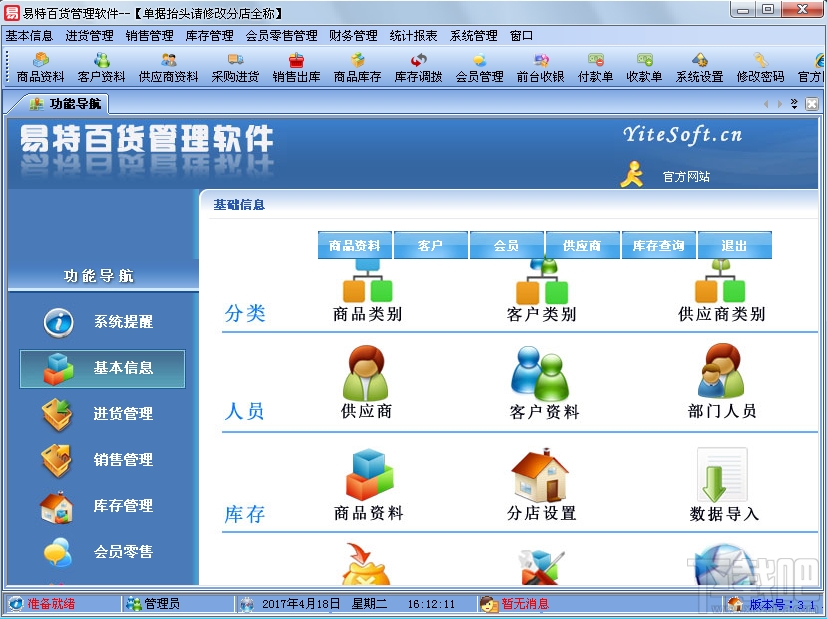
Task: Close the 功能导航 tab with X button
Action: 812,104
